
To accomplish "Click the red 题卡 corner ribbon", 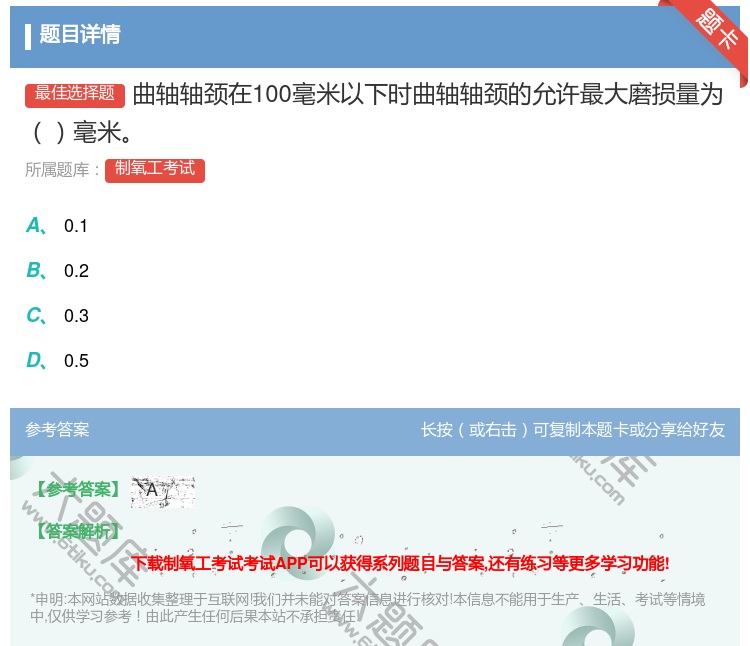I will pos(709,37).
